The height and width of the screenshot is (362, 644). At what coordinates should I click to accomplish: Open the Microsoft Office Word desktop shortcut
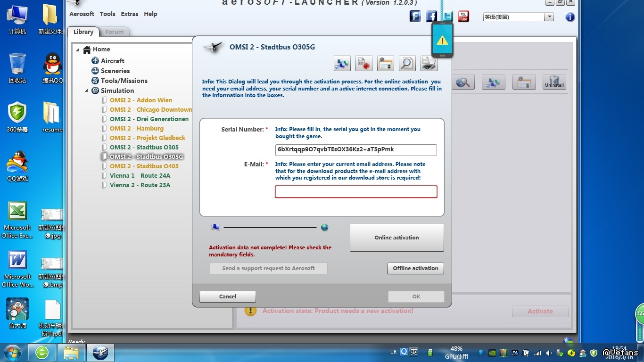coord(17,269)
